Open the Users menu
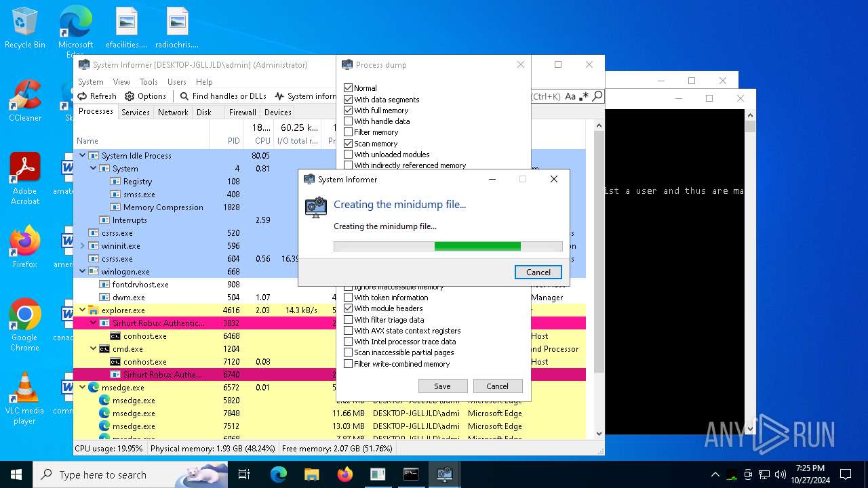This screenshot has height=488, width=868. 177,81
